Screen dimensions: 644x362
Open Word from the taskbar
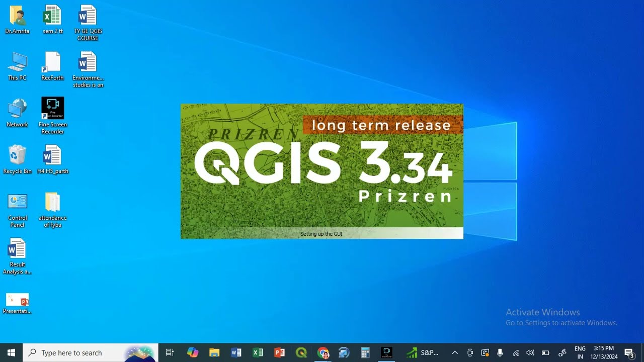click(236, 352)
